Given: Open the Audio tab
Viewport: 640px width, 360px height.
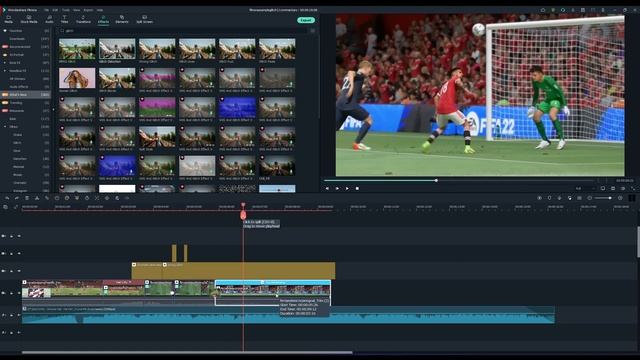Looking at the screenshot, I should click(49, 19).
